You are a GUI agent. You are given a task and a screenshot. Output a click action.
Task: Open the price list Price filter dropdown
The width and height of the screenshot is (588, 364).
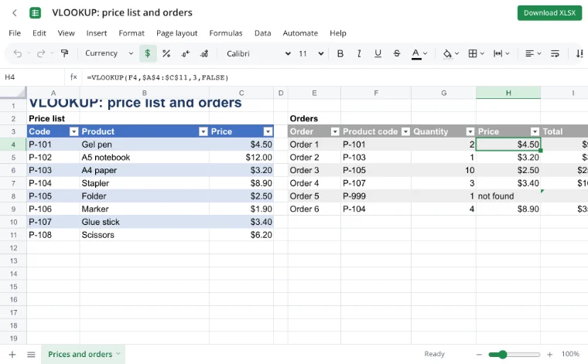[268, 131]
